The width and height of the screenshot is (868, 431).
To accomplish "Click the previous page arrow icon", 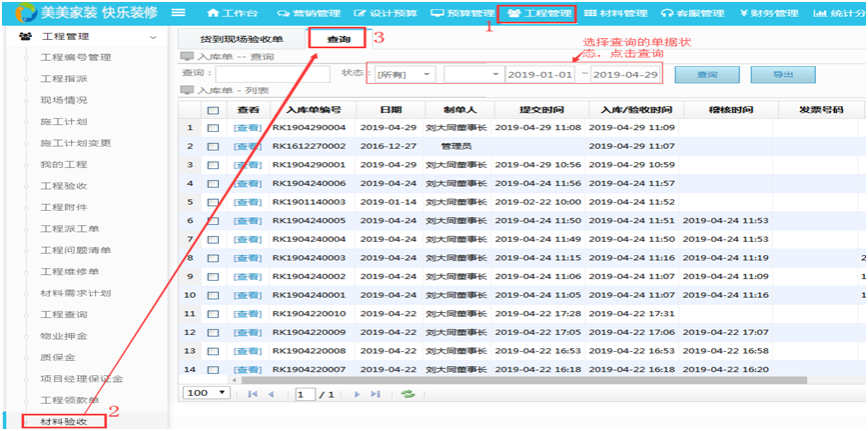I will point(269,394).
